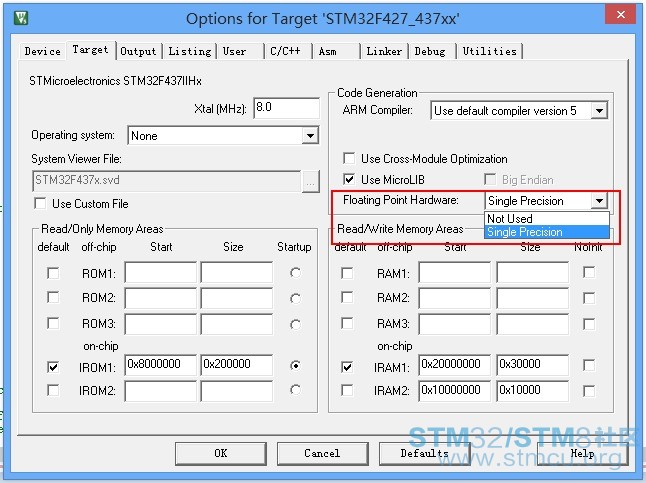Switch to the C/C++ tab
646x483 pixels.
(288, 52)
